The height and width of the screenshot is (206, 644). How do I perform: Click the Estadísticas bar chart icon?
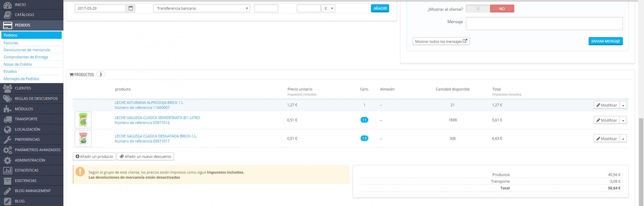coord(8,170)
